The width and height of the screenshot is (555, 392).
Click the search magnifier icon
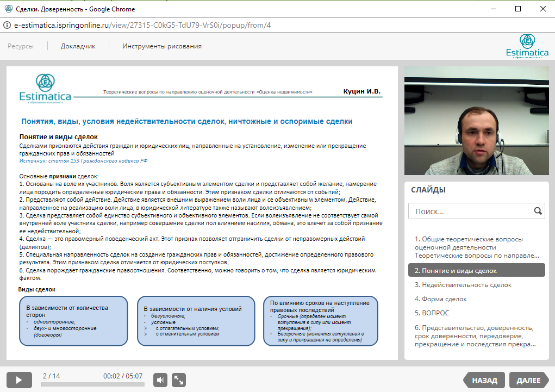pos(538,211)
